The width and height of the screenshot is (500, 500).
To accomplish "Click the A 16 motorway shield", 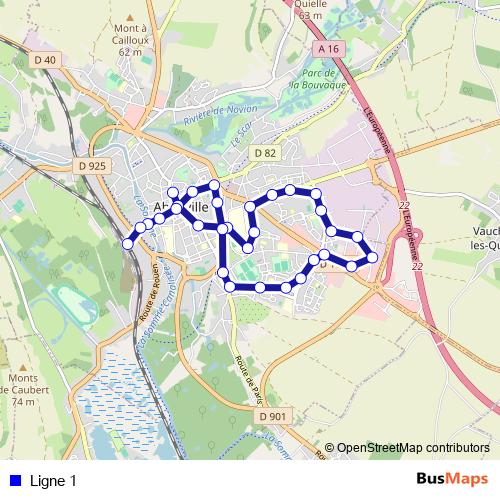I will [x=329, y=49].
